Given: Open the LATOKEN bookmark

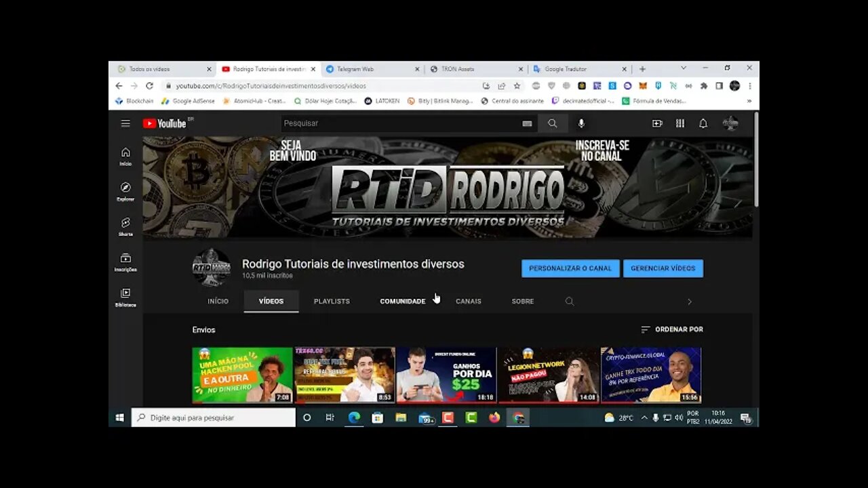Looking at the screenshot, I should point(382,101).
